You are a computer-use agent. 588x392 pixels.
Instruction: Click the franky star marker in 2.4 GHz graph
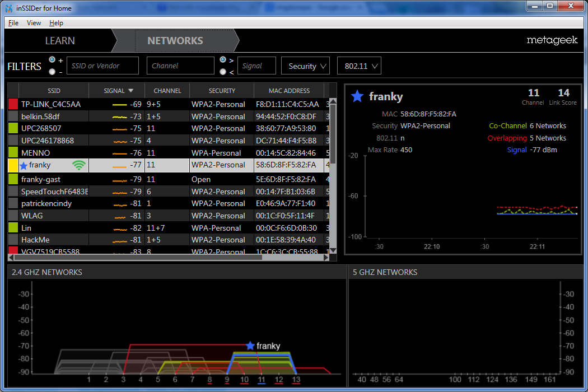pyautogui.click(x=250, y=346)
